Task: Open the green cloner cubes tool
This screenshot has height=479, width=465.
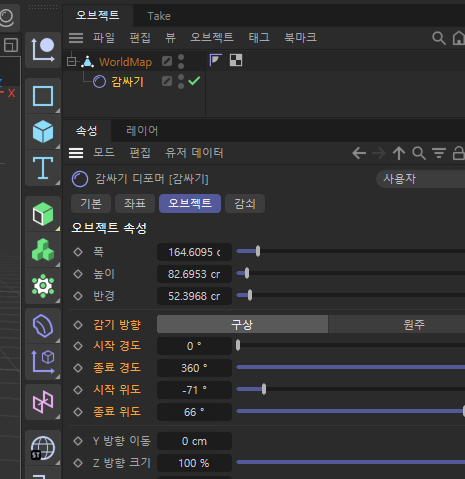Action: (43, 250)
